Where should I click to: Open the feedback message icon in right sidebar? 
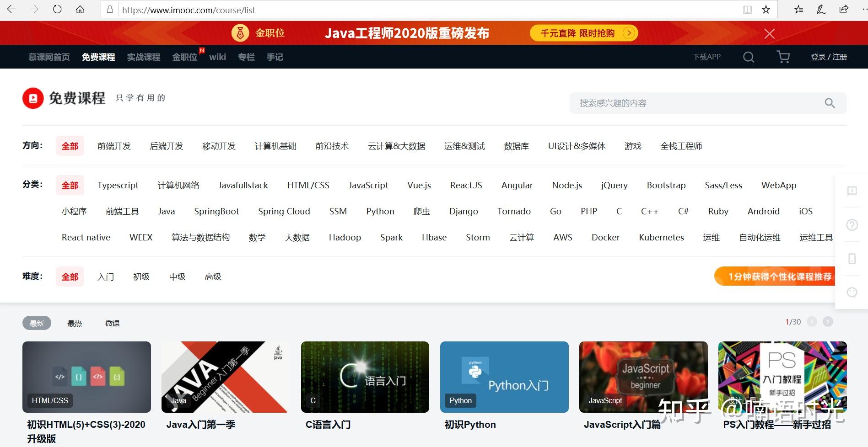(x=852, y=192)
